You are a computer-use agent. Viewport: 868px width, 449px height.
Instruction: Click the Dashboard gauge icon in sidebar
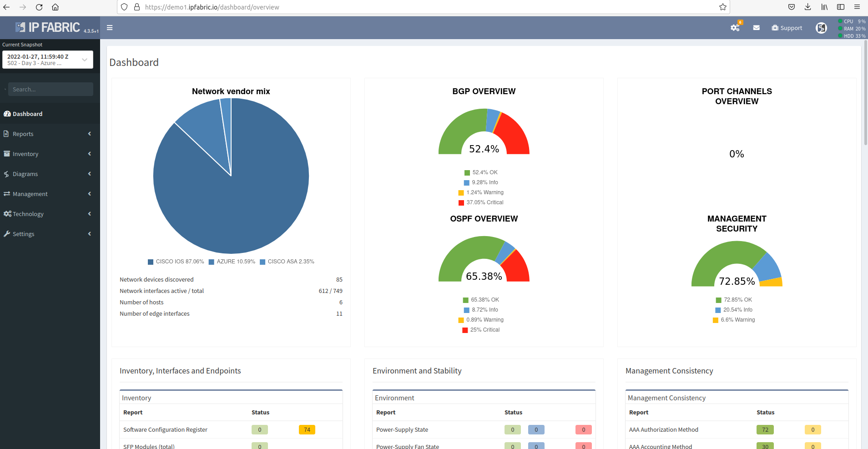7,114
